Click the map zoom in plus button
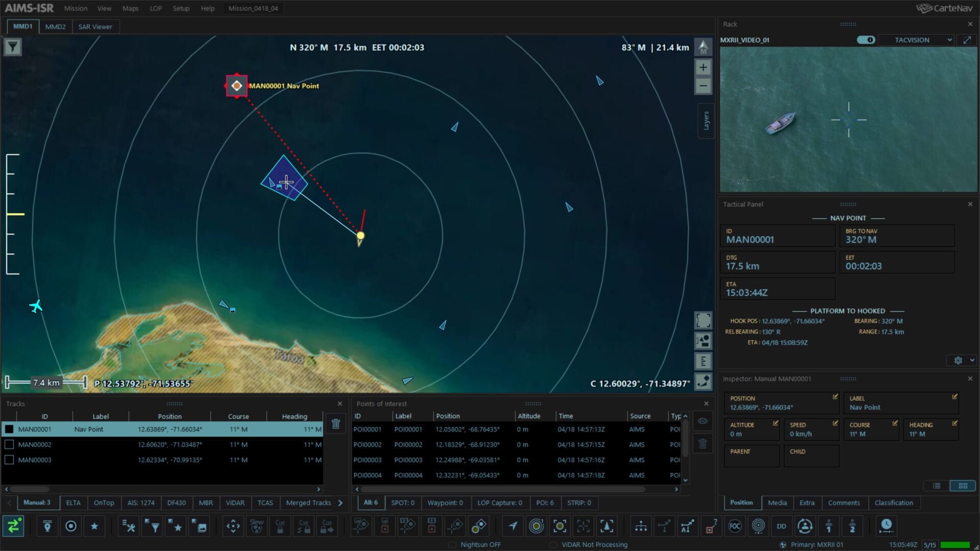 coord(703,67)
